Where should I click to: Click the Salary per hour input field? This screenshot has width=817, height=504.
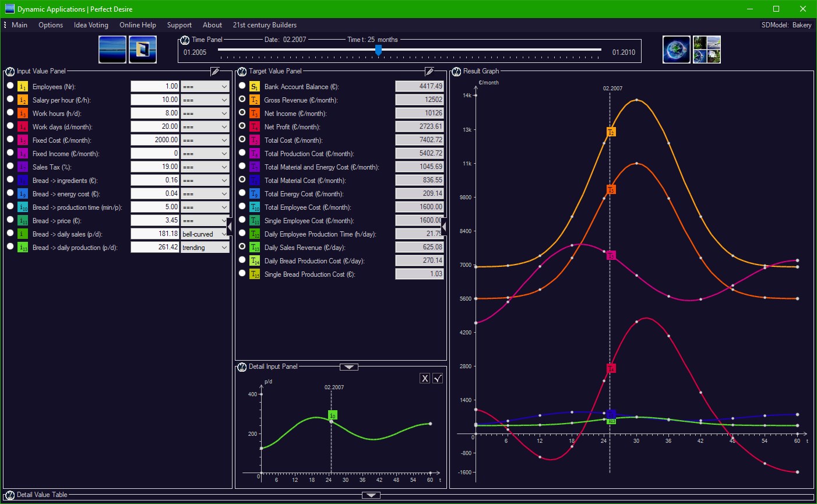[154, 100]
